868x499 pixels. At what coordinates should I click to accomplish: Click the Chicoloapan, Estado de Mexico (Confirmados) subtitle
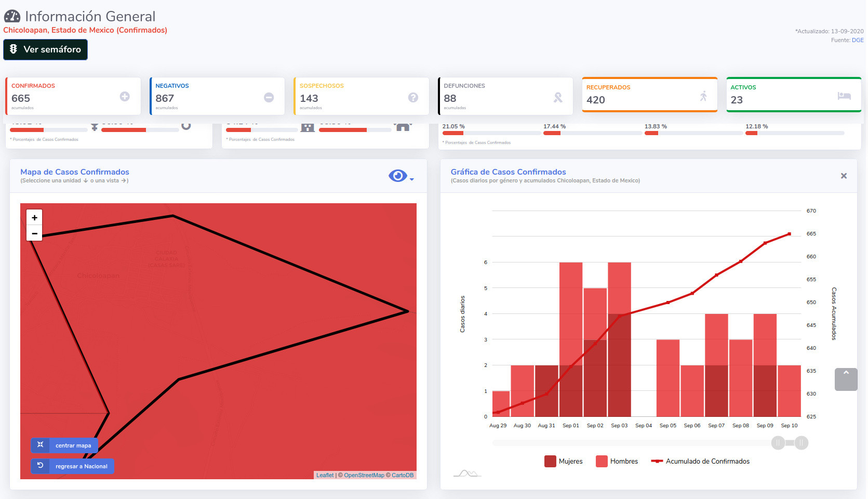(85, 30)
